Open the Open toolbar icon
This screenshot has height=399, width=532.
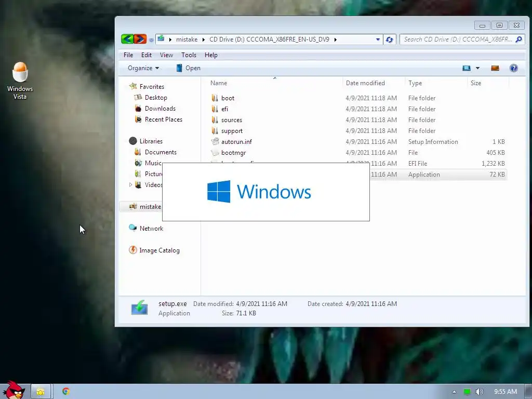coord(179,68)
